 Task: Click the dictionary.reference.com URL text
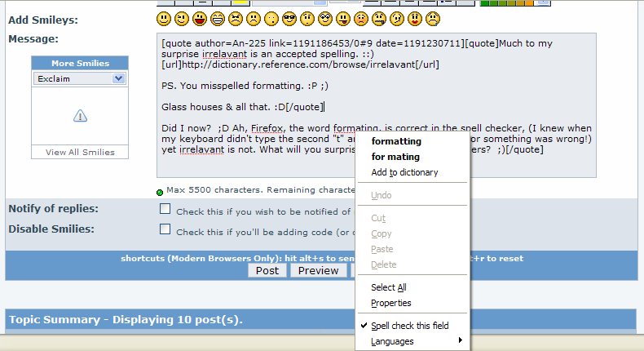298,64
